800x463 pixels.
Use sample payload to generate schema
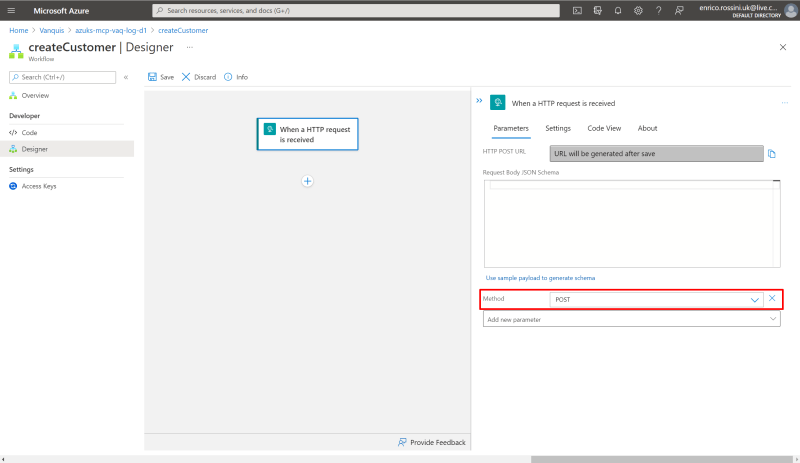tap(540, 278)
